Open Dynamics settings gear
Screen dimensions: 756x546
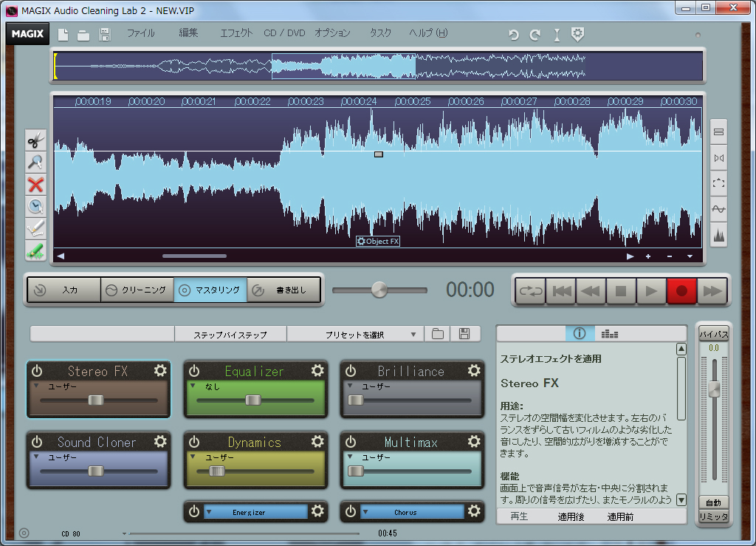[317, 441]
